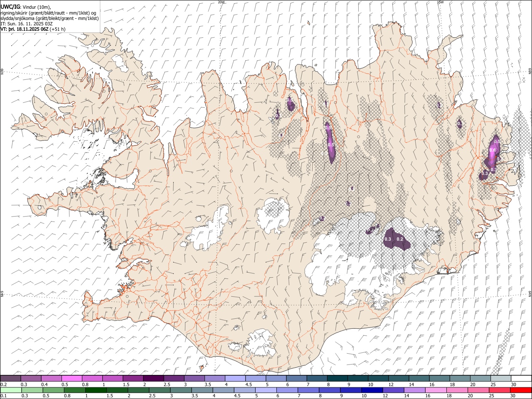Select the white upper swatch labeled 30

[x=521, y=378]
